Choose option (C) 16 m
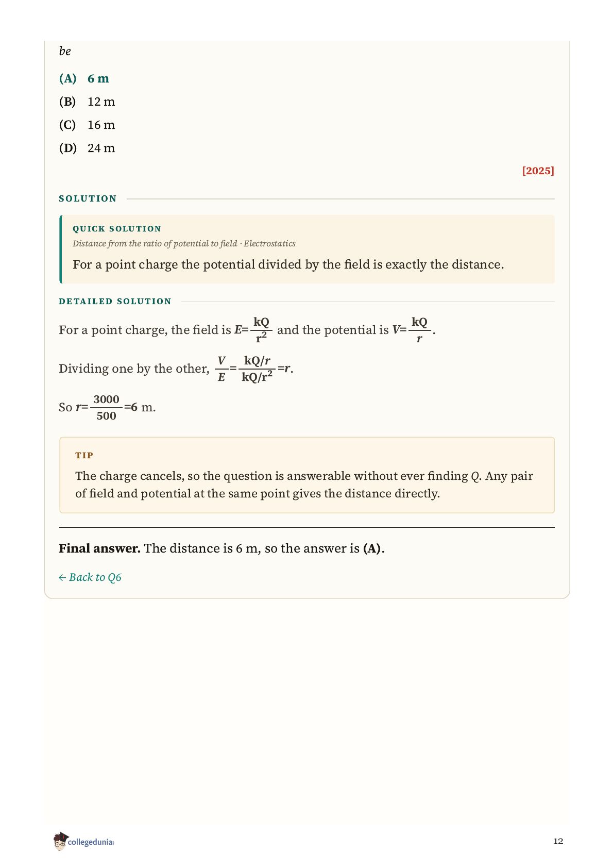The height and width of the screenshot is (868, 613). tap(87, 125)
